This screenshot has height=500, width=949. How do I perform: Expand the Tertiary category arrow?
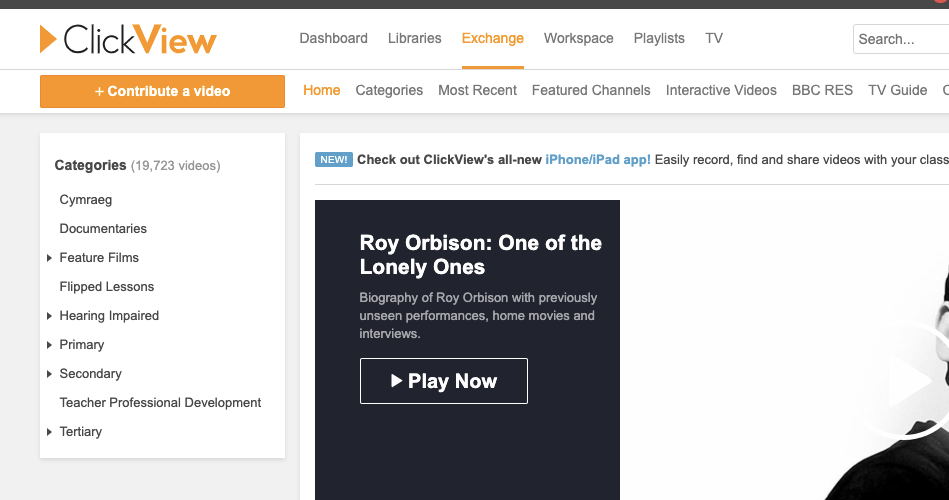[x=49, y=432]
